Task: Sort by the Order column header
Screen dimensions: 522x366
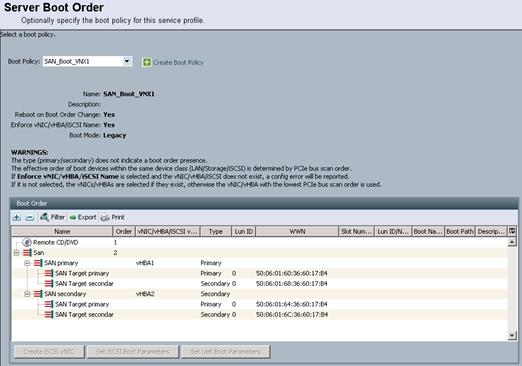Action: [124, 231]
